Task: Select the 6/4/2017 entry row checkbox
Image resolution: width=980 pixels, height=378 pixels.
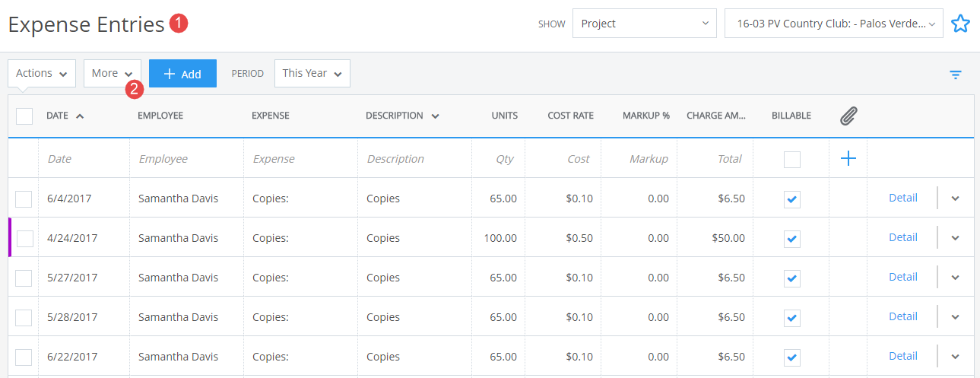Action: tap(24, 199)
